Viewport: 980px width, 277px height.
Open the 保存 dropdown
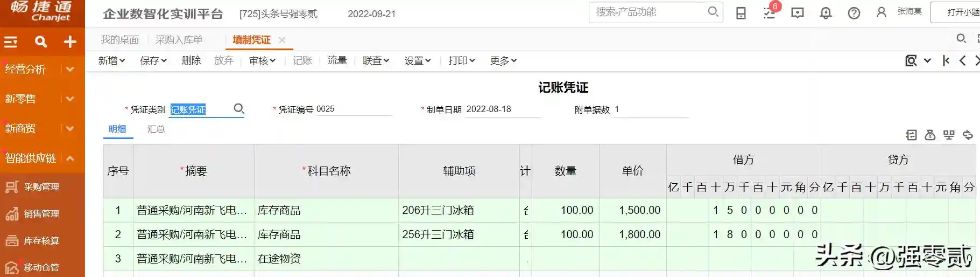click(153, 60)
